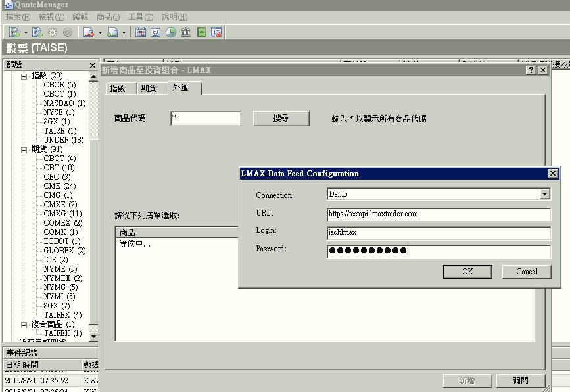570x392 pixels.
Task: Click the 商品 column header in list
Action: pyautogui.click(x=177, y=232)
